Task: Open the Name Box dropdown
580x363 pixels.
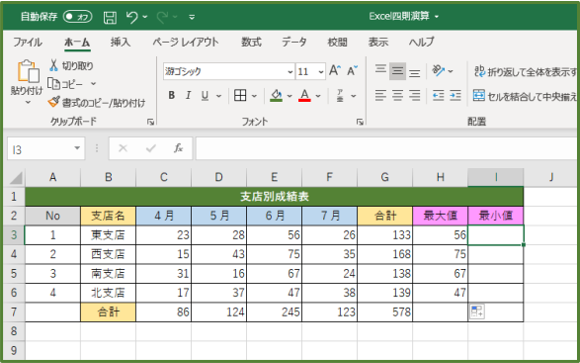Action: (77, 148)
